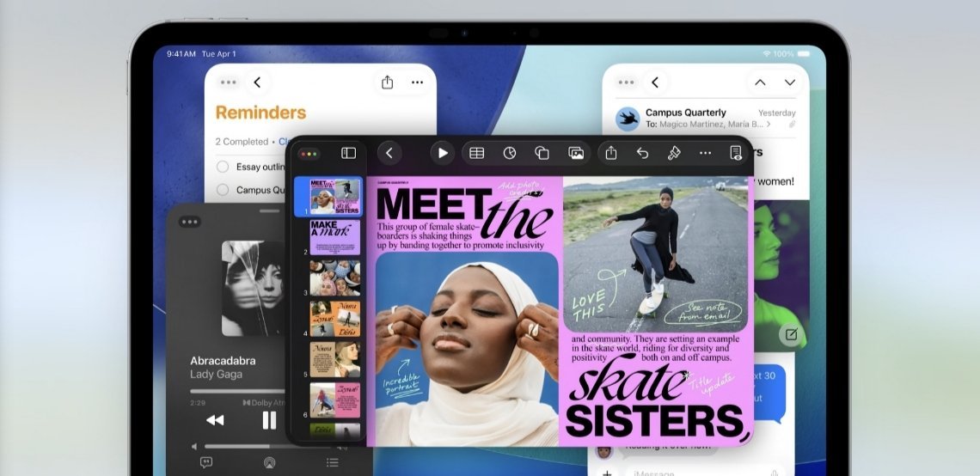Click the iMessage text input field
The image size is (980, 476).
point(703,473)
